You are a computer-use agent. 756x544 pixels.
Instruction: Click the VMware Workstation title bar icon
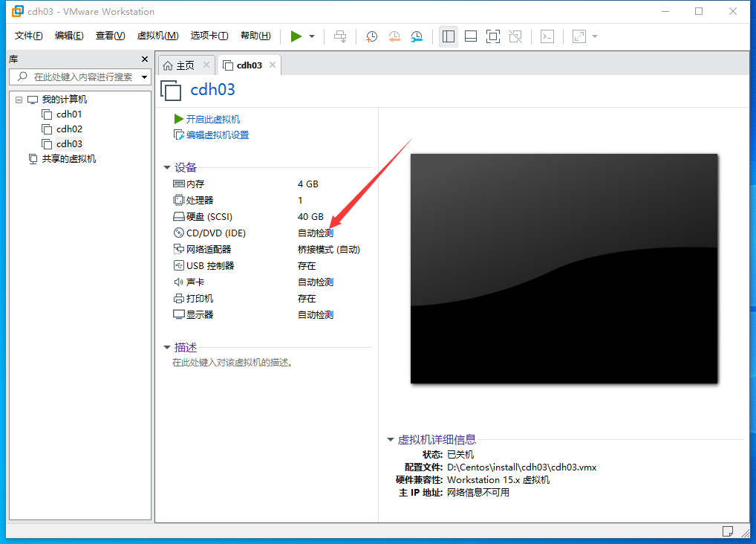pyautogui.click(x=17, y=11)
